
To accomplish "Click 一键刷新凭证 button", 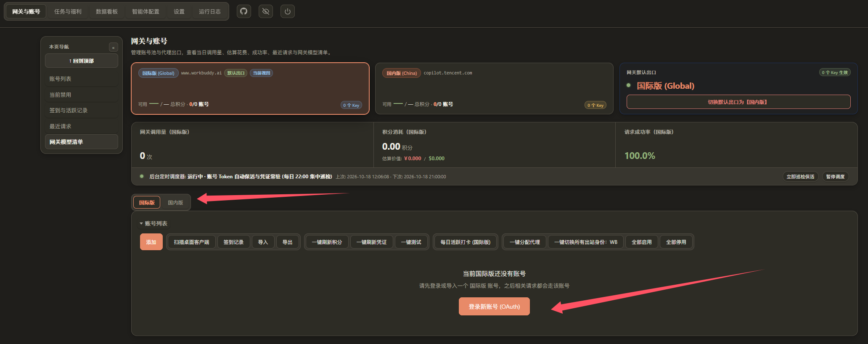I will point(371,242).
